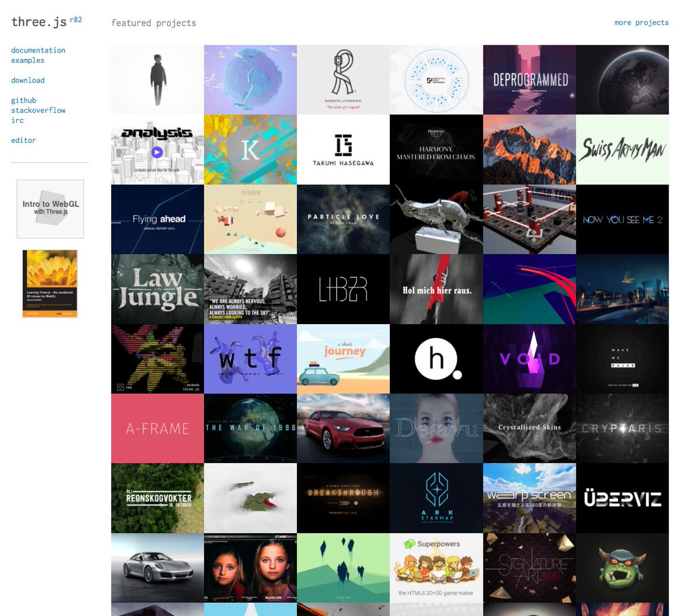Open the A-FRAME project tile
The height and width of the screenshot is (616, 680).
(158, 428)
